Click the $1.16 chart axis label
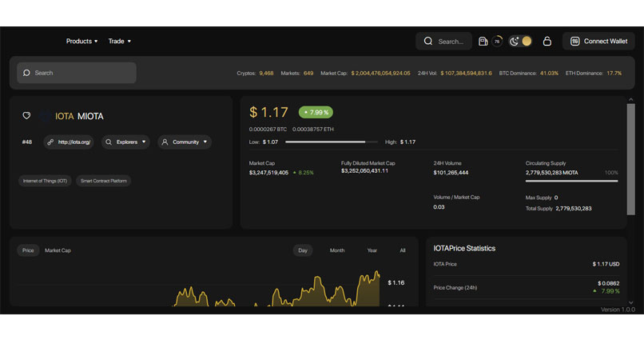This screenshot has width=644, height=344. click(x=396, y=282)
